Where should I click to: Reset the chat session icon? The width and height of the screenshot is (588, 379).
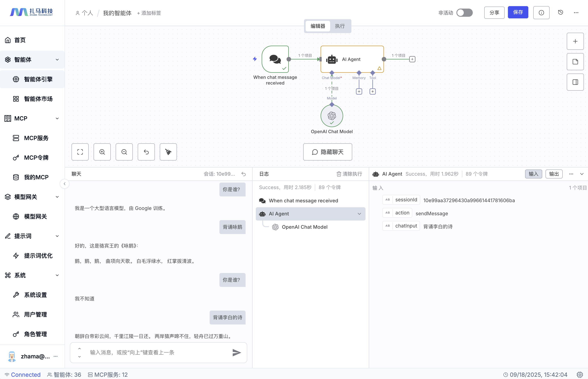(x=244, y=174)
